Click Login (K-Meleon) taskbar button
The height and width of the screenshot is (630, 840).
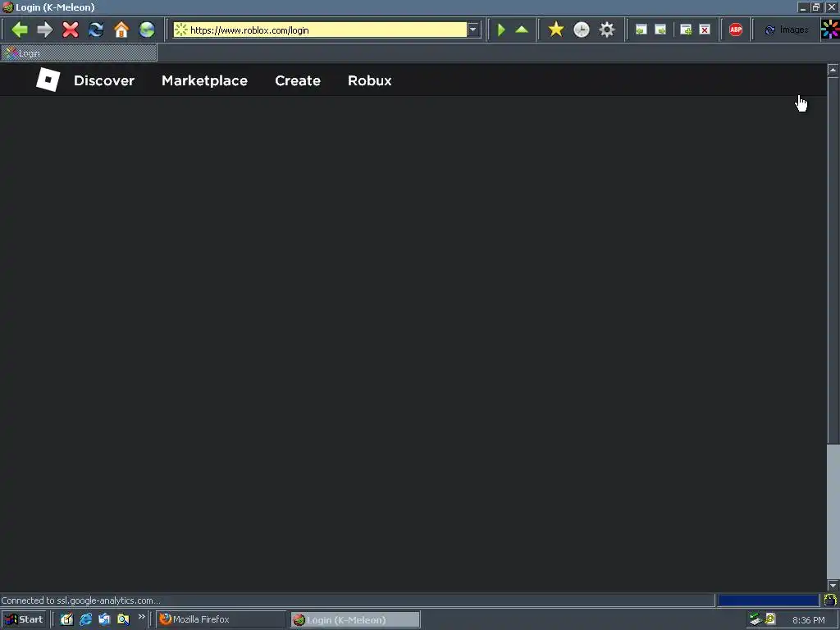pyautogui.click(x=355, y=620)
